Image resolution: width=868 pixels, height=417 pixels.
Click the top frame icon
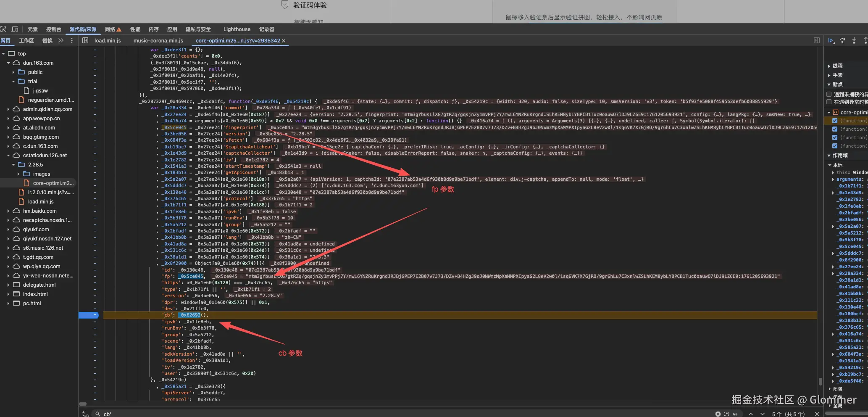click(x=11, y=53)
